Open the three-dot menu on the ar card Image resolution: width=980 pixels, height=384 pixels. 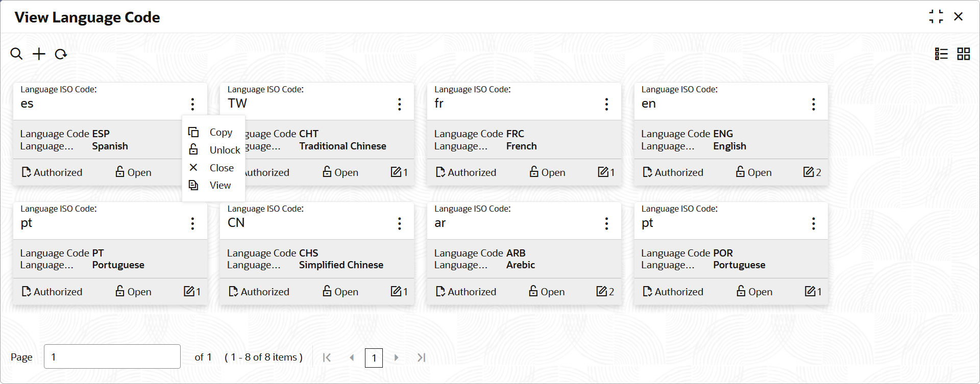(606, 223)
